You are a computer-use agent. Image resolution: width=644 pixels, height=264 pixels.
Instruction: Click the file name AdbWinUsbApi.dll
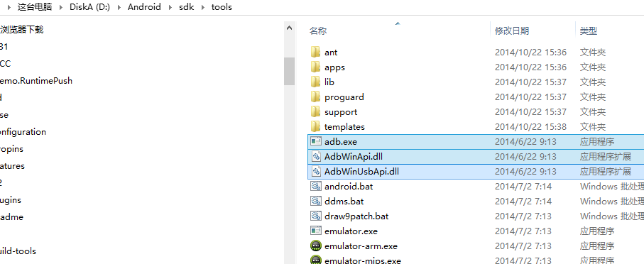coord(361,171)
